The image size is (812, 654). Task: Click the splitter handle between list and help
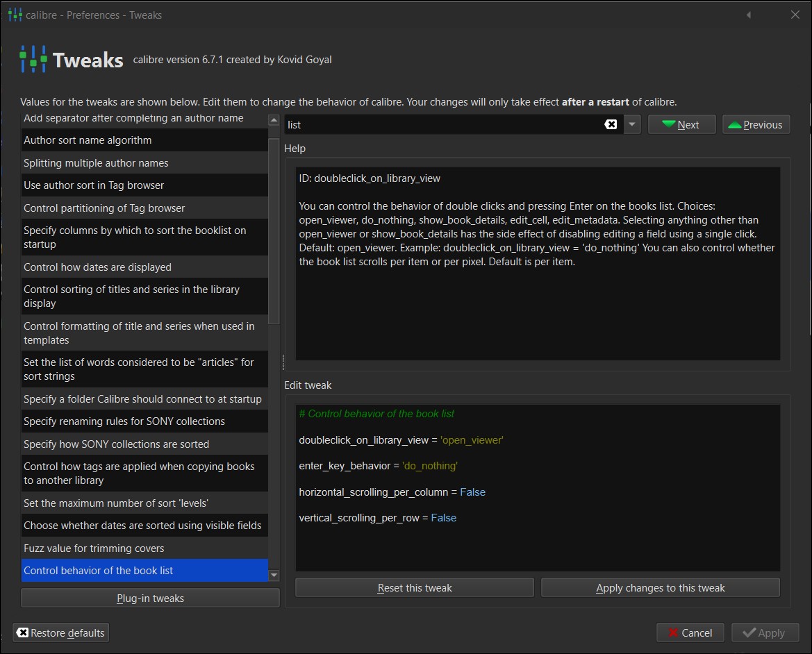[x=283, y=362]
